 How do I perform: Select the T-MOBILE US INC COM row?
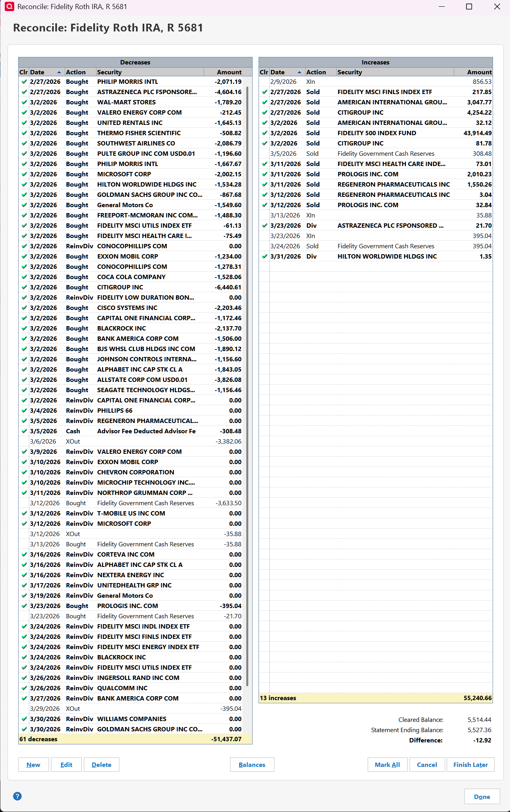pyautogui.click(x=131, y=513)
